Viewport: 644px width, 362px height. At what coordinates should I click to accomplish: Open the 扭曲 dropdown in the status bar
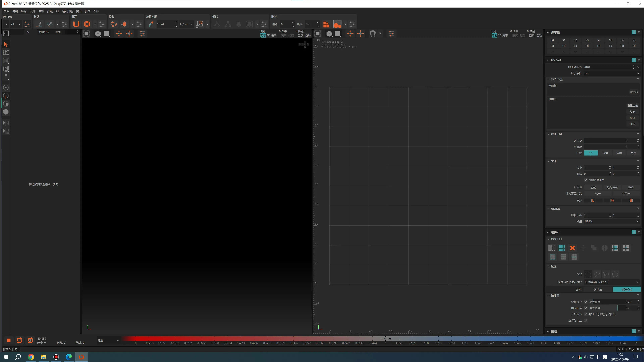point(108,340)
